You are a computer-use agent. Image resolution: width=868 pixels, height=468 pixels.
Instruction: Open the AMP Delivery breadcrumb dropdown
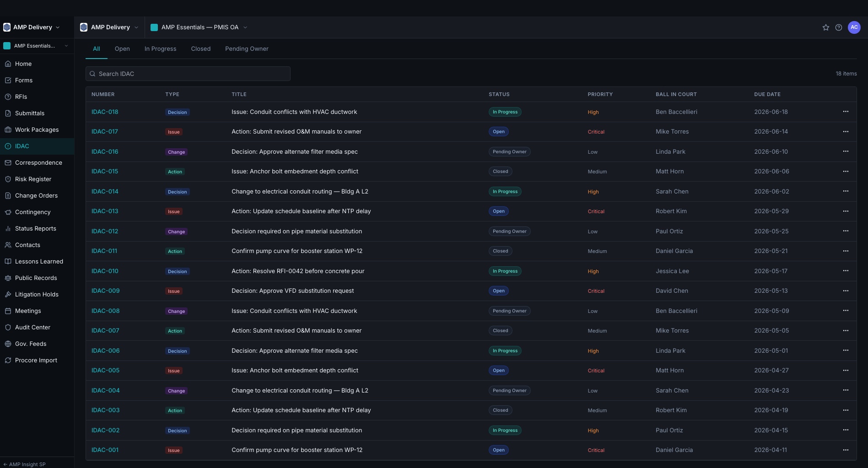pos(109,27)
